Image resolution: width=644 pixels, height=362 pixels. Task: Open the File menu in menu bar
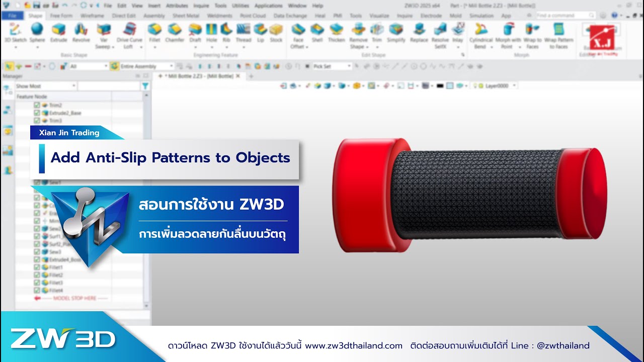[108, 6]
